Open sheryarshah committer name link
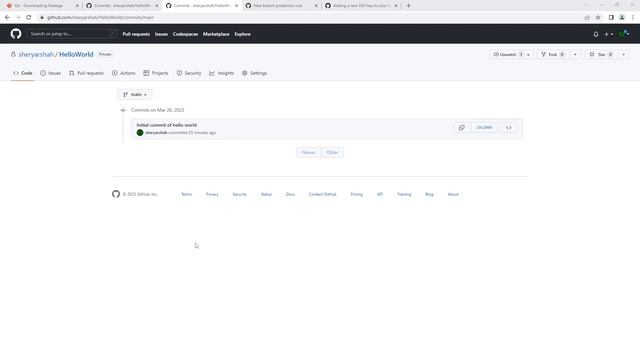The image size is (640, 360). tap(156, 133)
